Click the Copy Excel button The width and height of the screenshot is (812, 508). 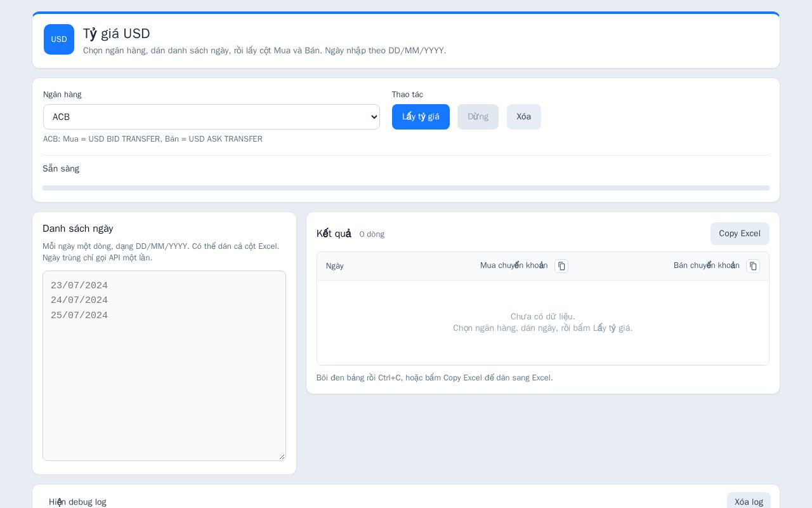tap(740, 234)
